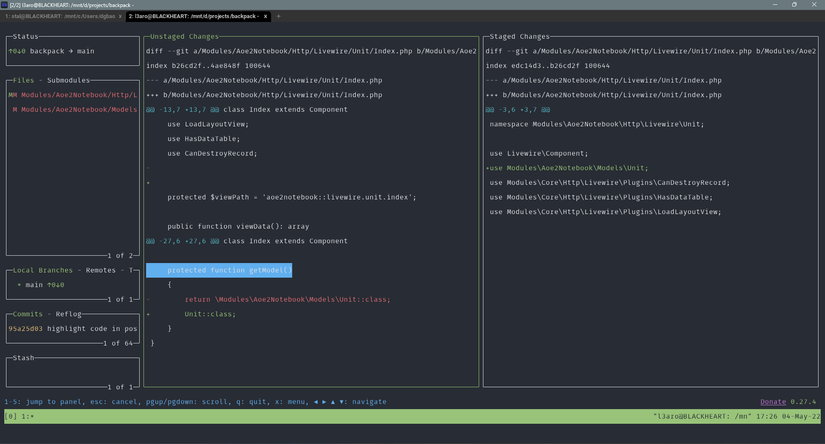Switch to the first terminal tab

pos(60,16)
